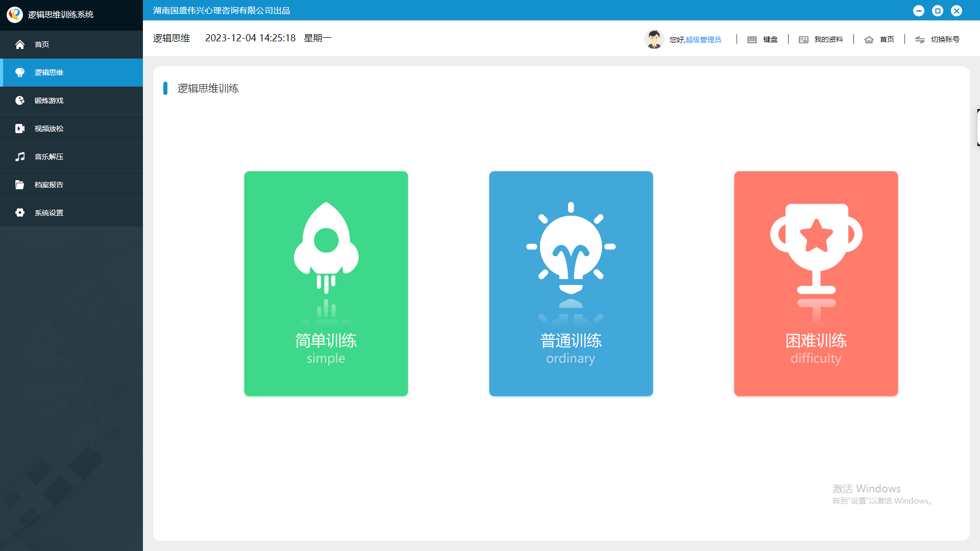The width and height of the screenshot is (980, 551).
Task: Open 视频放松 via the video camera icon
Action: (x=20, y=128)
